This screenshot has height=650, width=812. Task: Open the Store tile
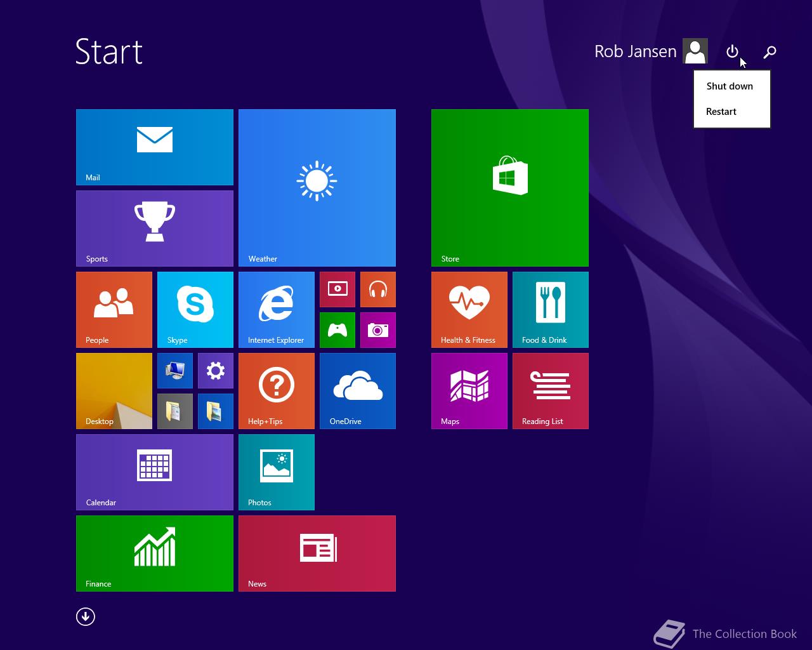pyautogui.click(x=510, y=188)
